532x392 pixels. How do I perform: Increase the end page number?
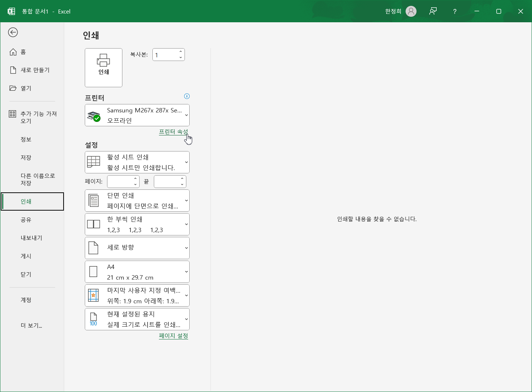coord(182,178)
